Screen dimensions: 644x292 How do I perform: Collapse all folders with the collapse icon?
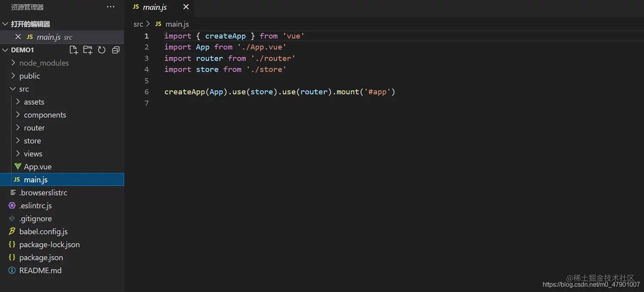pos(115,50)
